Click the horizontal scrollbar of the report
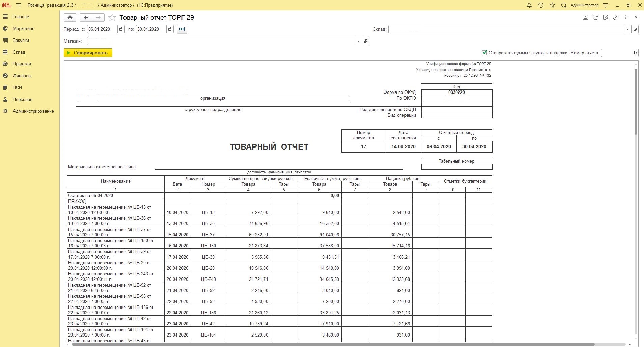 tap(333, 344)
